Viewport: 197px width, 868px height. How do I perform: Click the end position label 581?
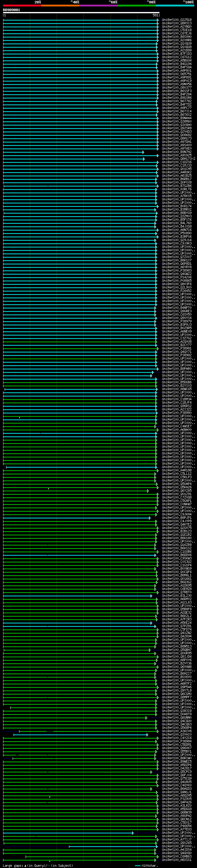[x=155, y=15]
